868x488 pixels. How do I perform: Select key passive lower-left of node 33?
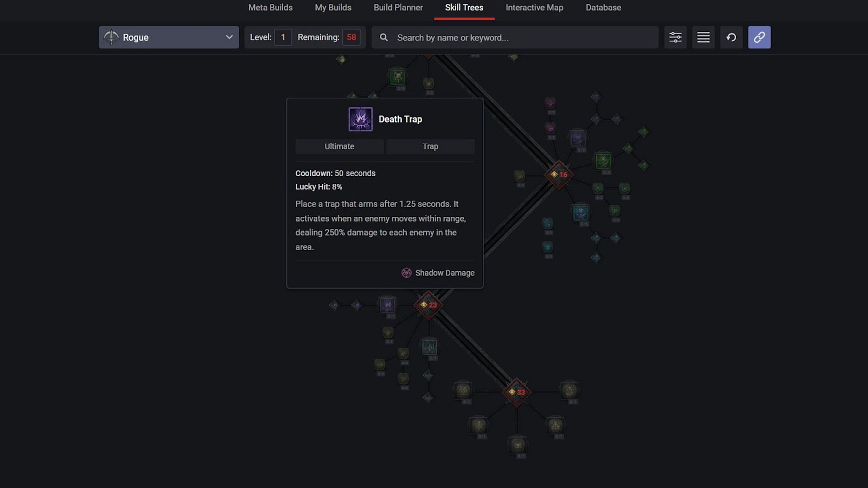coord(478,425)
